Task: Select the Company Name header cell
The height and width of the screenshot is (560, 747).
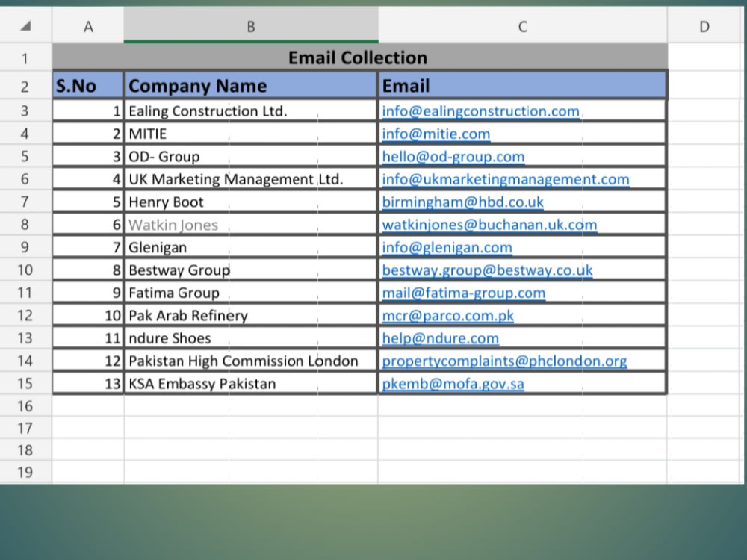Action: (251, 85)
